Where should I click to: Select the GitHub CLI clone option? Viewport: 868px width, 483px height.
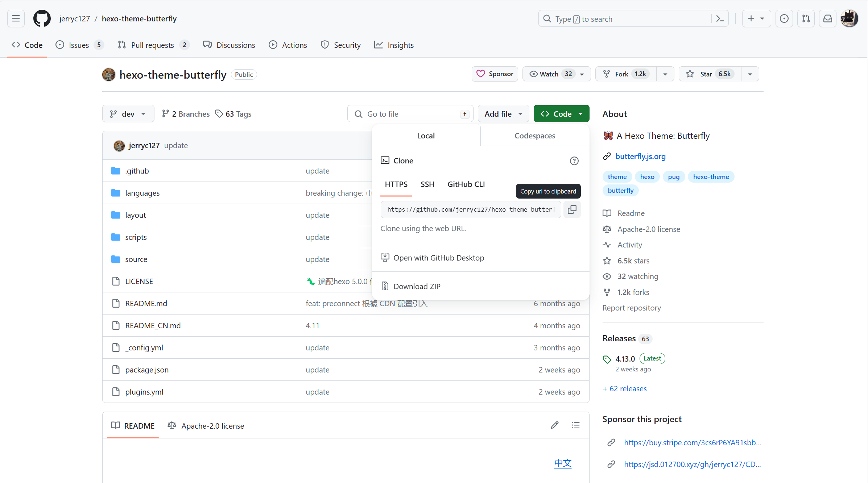tap(466, 184)
